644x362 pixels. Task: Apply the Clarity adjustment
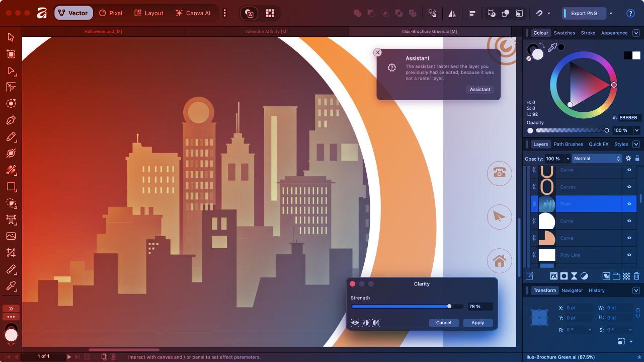pos(477,323)
